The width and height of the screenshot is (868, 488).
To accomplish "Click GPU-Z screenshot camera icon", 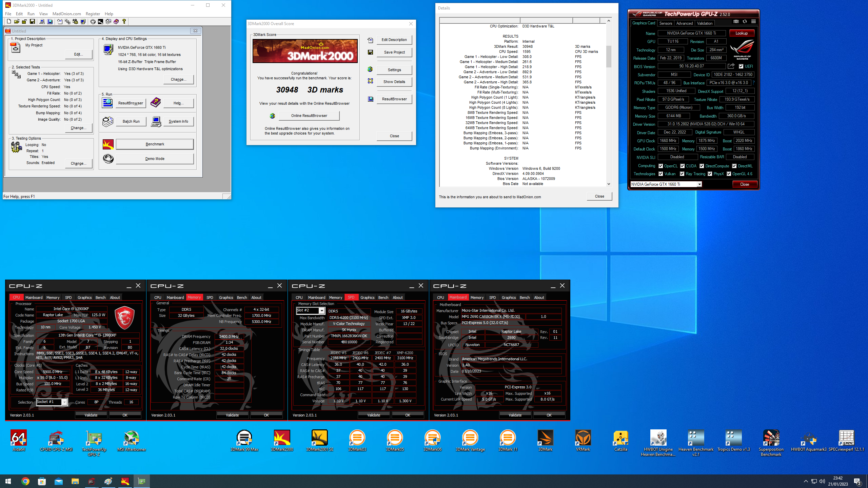I will point(736,21).
